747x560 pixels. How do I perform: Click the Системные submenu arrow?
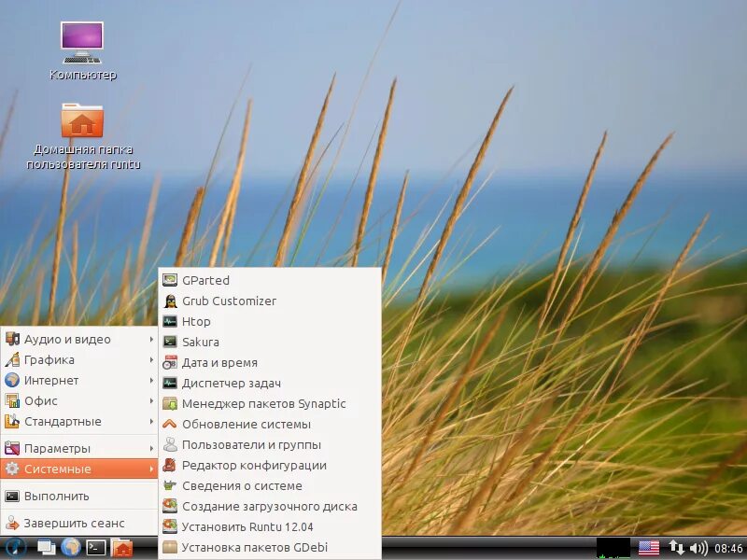151,469
